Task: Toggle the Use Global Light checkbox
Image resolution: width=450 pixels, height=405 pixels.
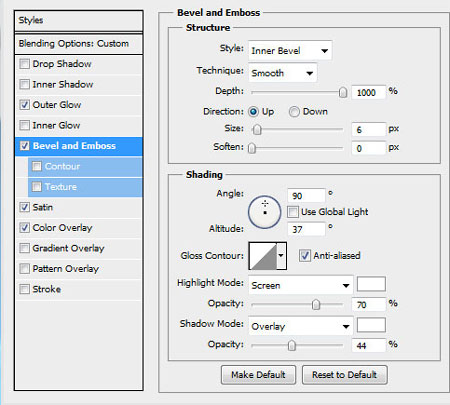Action: [x=293, y=212]
